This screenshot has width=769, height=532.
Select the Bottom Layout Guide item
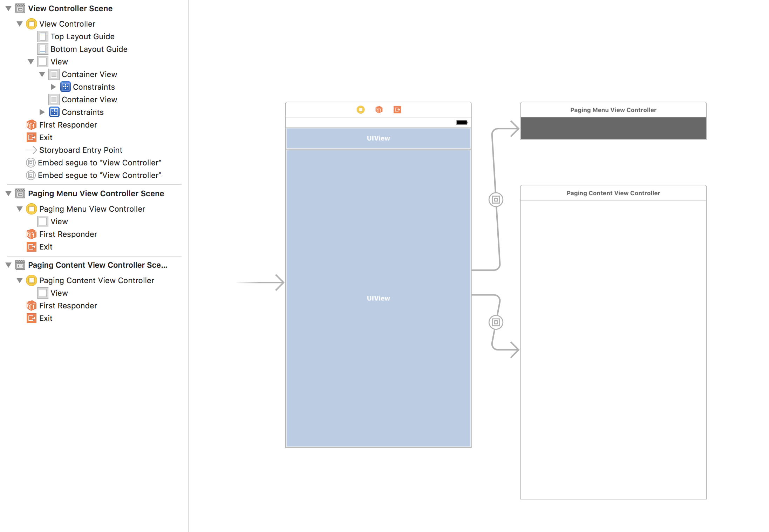pos(89,49)
